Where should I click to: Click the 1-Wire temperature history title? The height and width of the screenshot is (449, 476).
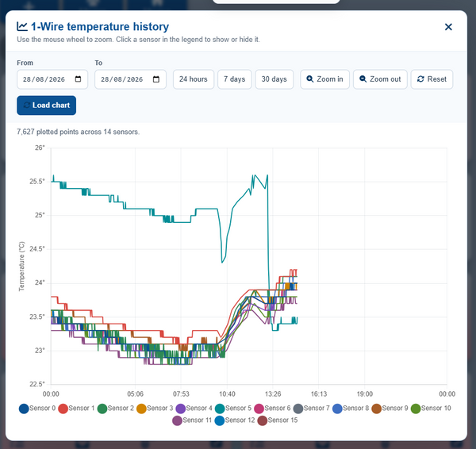point(100,27)
